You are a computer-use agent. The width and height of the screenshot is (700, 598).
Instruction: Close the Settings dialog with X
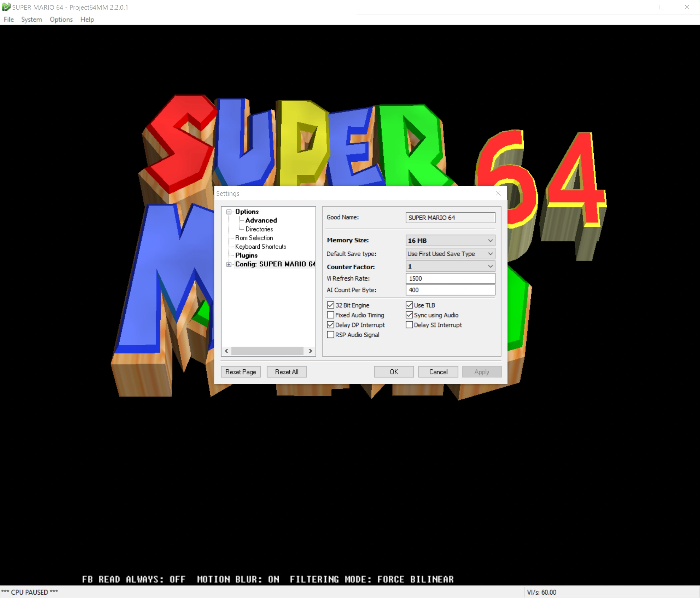[498, 193]
